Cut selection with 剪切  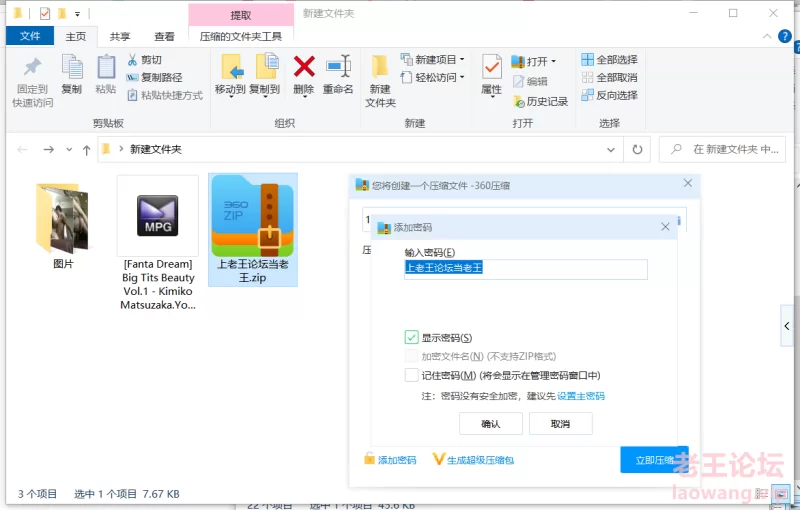(x=144, y=60)
